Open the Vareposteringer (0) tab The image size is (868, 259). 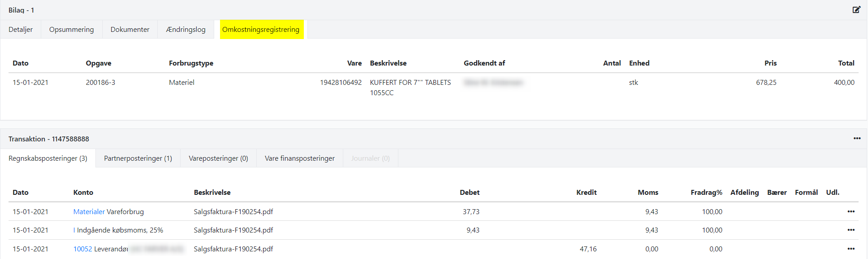coord(218,158)
